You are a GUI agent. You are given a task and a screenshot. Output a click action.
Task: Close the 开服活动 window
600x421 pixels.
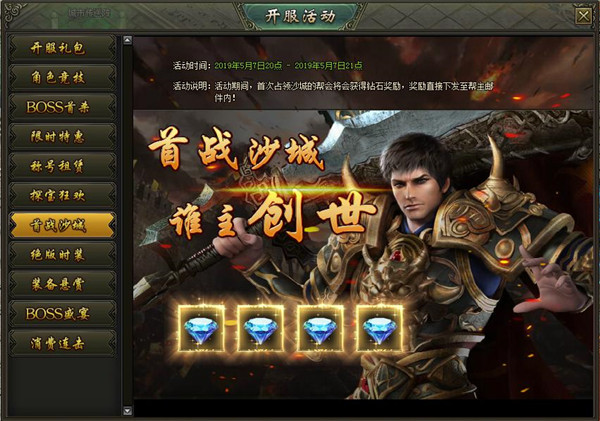(x=584, y=16)
